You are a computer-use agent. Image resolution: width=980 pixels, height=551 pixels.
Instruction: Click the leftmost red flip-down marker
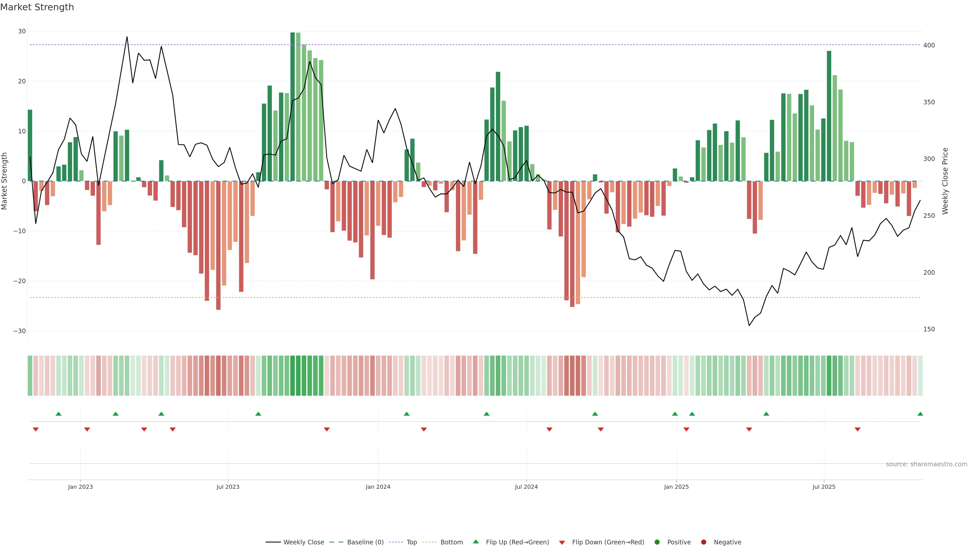click(x=36, y=429)
